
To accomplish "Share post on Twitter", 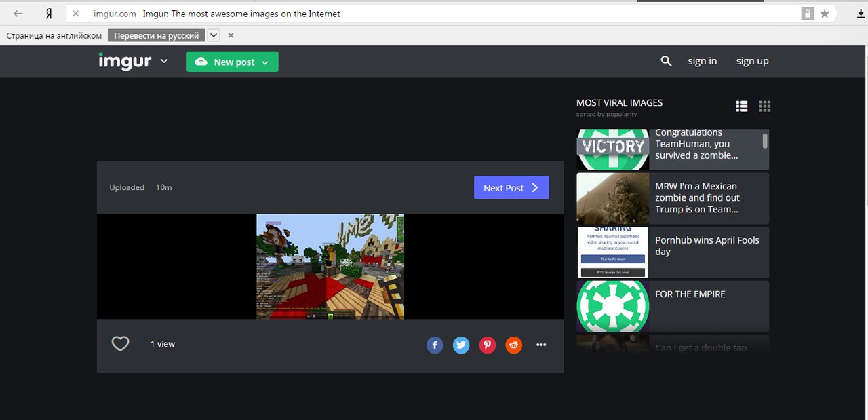I will tap(461, 345).
